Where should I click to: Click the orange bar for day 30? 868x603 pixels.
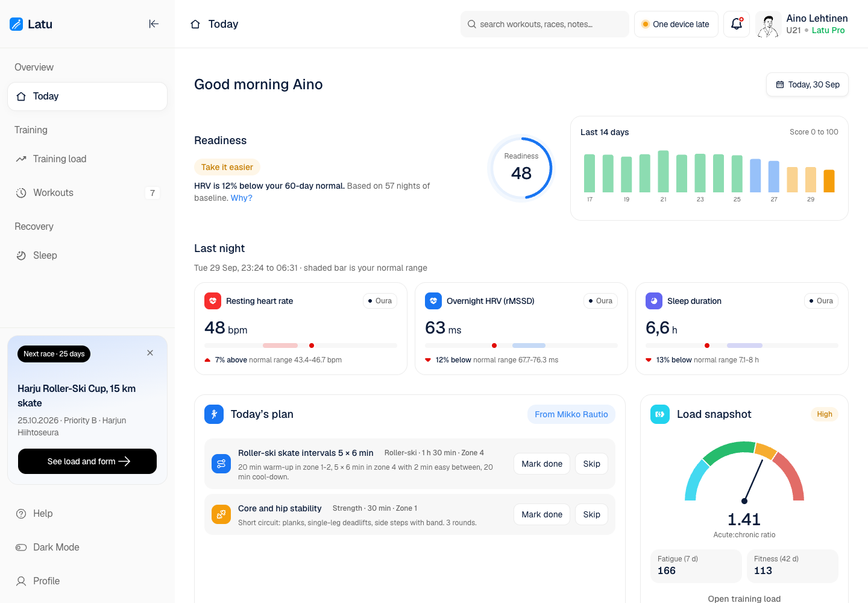[829, 181]
